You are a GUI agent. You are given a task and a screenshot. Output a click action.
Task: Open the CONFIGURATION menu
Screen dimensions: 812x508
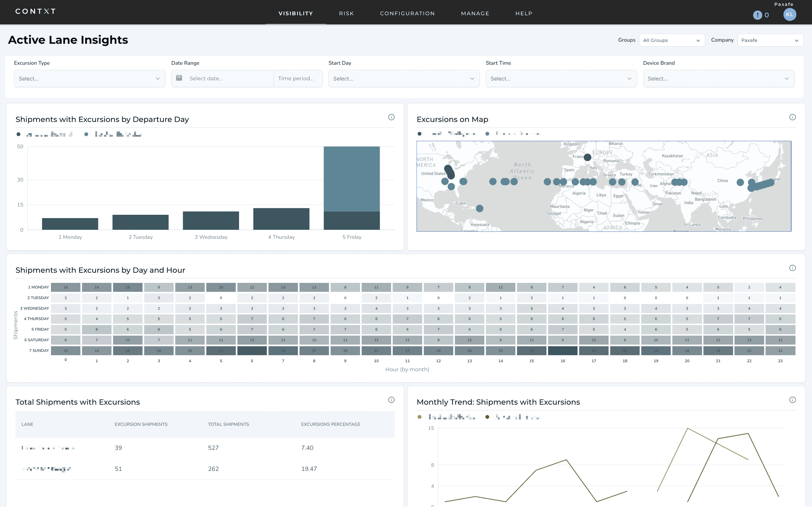click(407, 13)
